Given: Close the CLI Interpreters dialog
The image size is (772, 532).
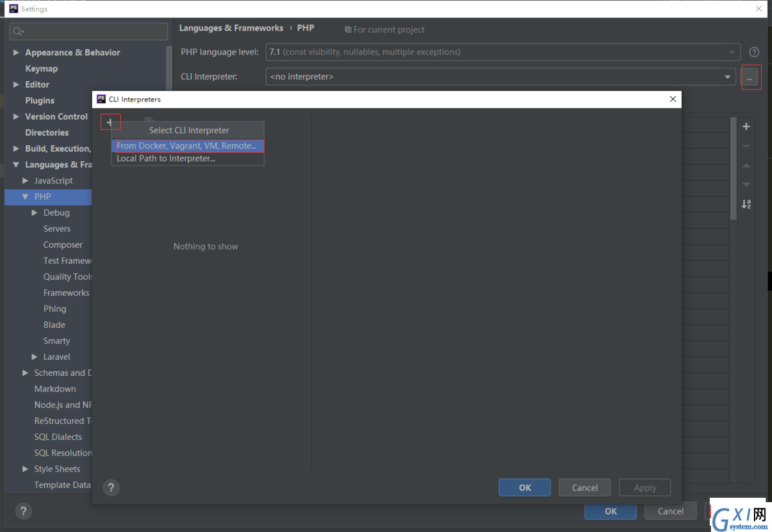Looking at the screenshot, I should click(672, 100).
